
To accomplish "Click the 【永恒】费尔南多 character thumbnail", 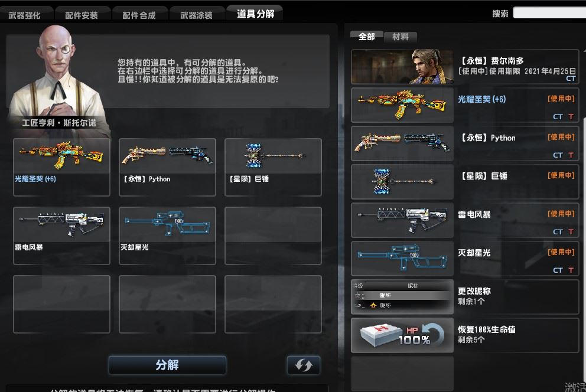I will click(x=402, y=67).
